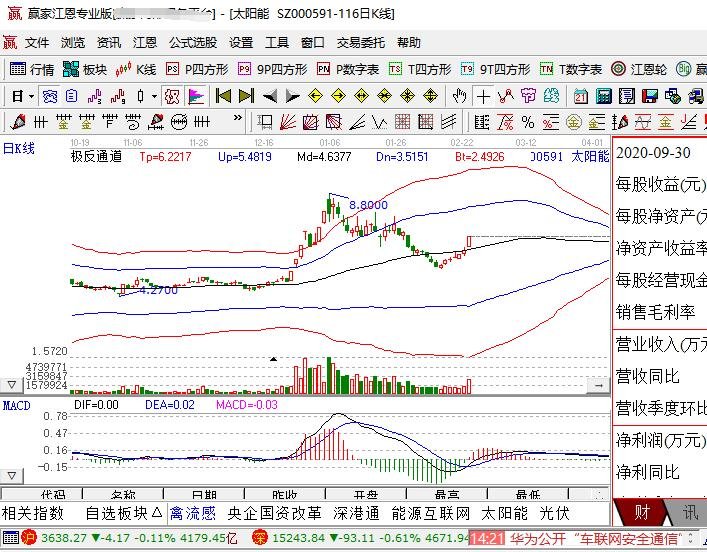The height and width of the screenshot is (552, 707).
Task: Open the 行情 quotes view
Action: [x=32, y=69]
